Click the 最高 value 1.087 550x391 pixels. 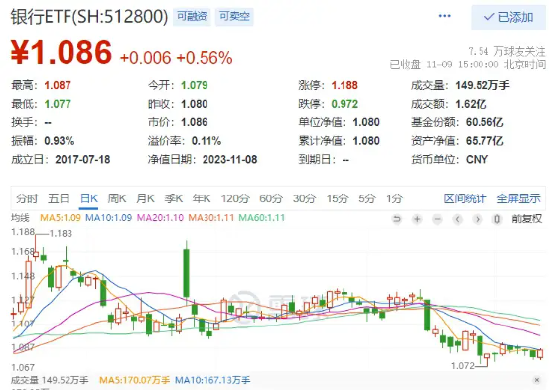pyautogui.click(x=58, y=85)
